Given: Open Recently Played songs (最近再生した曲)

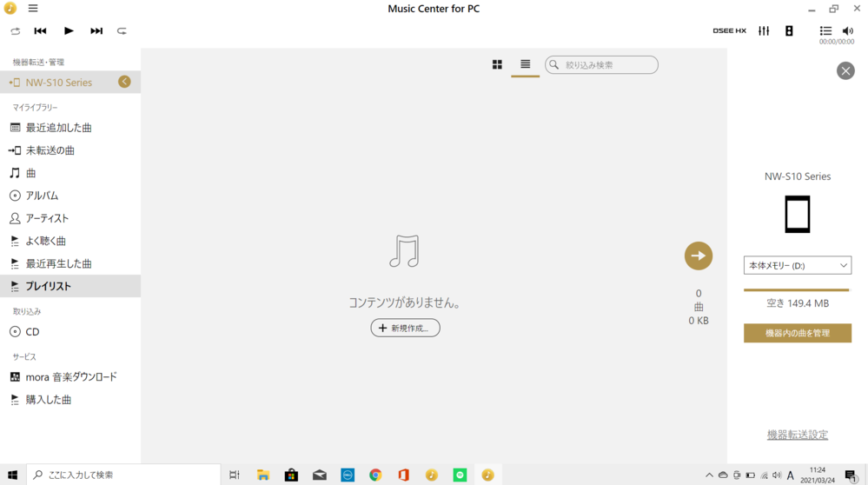Looking at the screenshot, I should pos(70,263).
